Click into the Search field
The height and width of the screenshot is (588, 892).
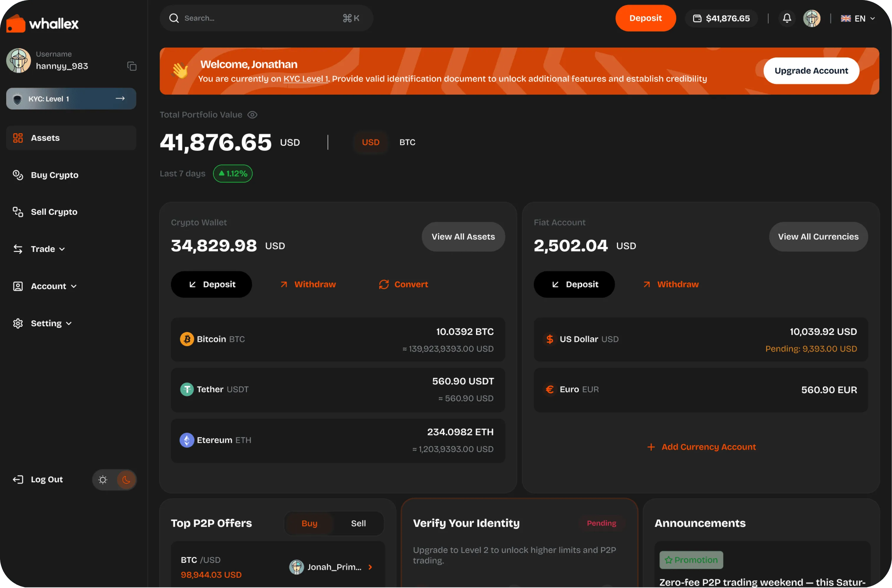(x=266, y=18)
